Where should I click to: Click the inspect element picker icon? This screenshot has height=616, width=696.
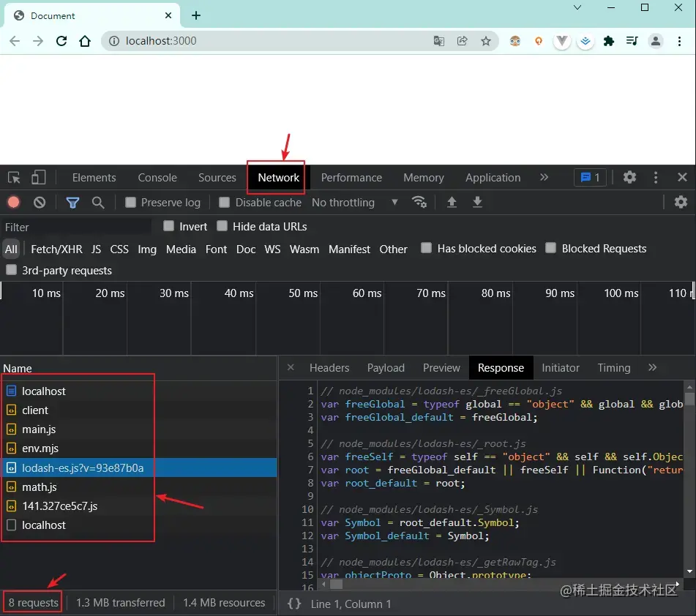click(14, 178)
